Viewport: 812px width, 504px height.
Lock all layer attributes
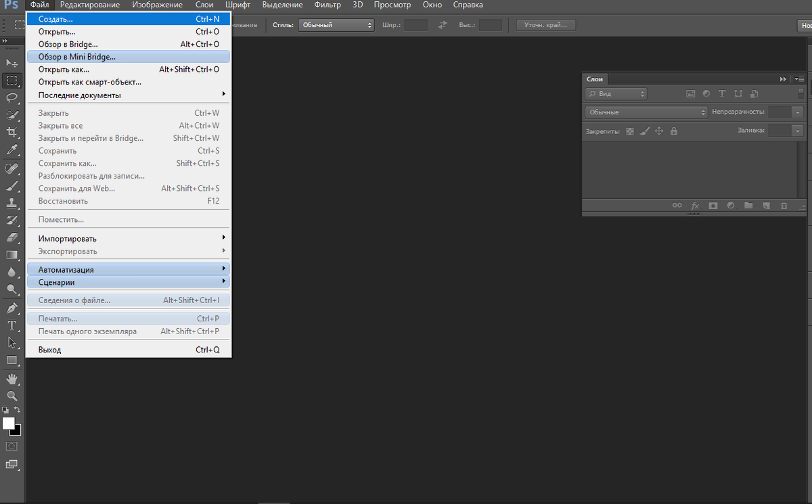click(673, 131)
